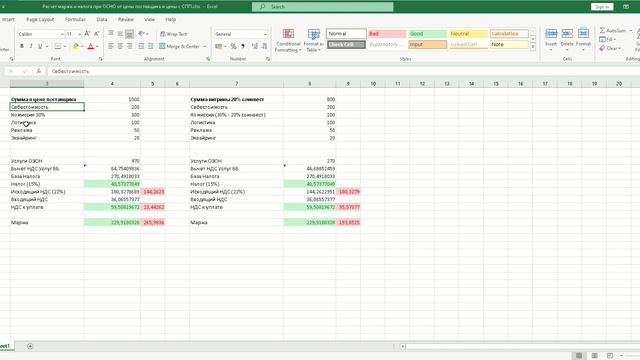Click Decrease Decimal icon
Screen dimensions: 640x360
[265, 46]
